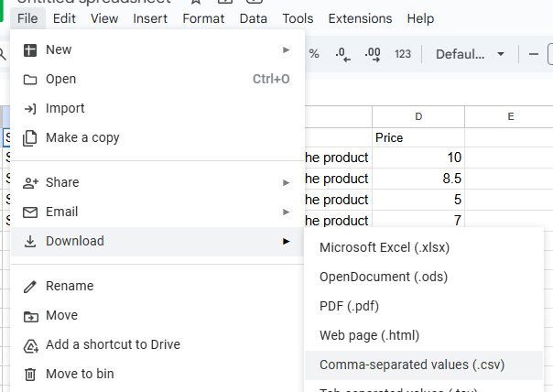The width and height of the screenshot is (553, 392).
Task: Select the cell containing 8.5
Action: (x=418, y=179)
